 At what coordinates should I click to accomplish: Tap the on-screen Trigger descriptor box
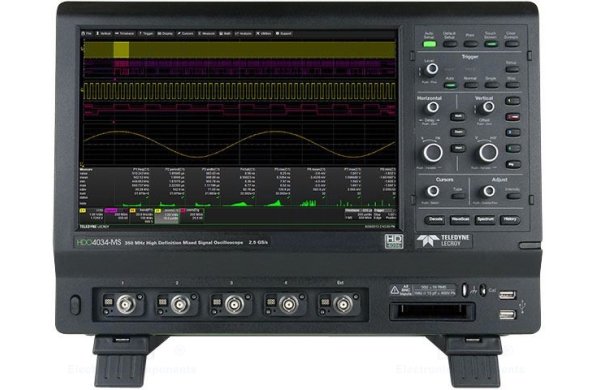[x=385, y=214]
